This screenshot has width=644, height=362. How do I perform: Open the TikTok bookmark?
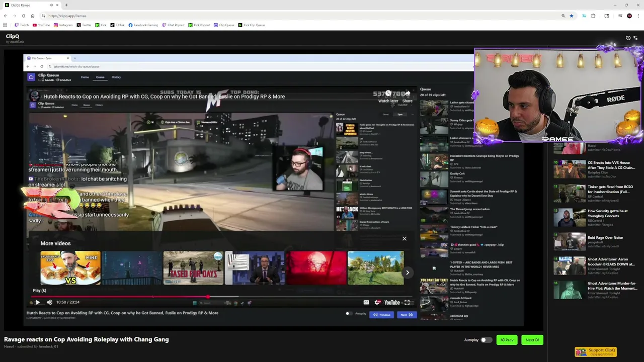pyautogui.click(x=117, y=25)
